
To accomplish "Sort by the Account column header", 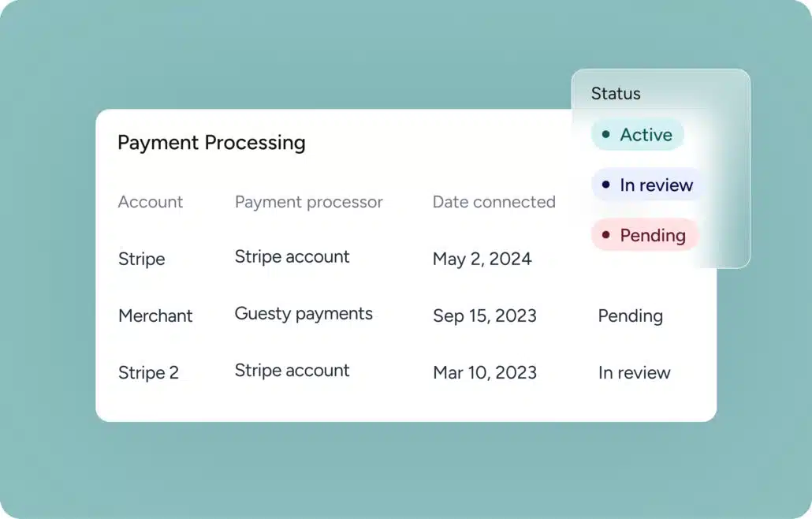I will 151,202.
